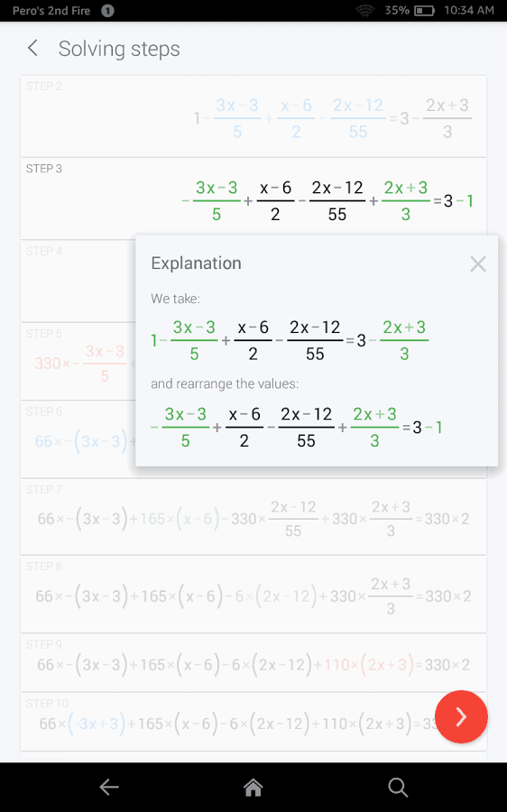507x812 pixels.
Task: Expand the STEP 2 card
Action: [x=253, y=116]
